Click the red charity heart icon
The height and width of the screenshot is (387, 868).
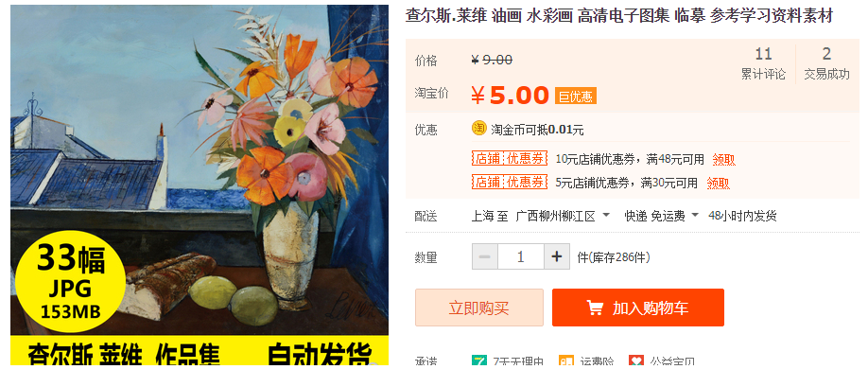pos(636,362)
